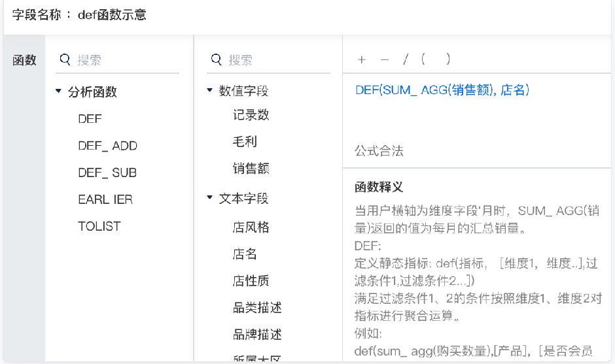Screen dimensions: 615x364
Task: Select the DEF function
Action: tap(90, 119)
